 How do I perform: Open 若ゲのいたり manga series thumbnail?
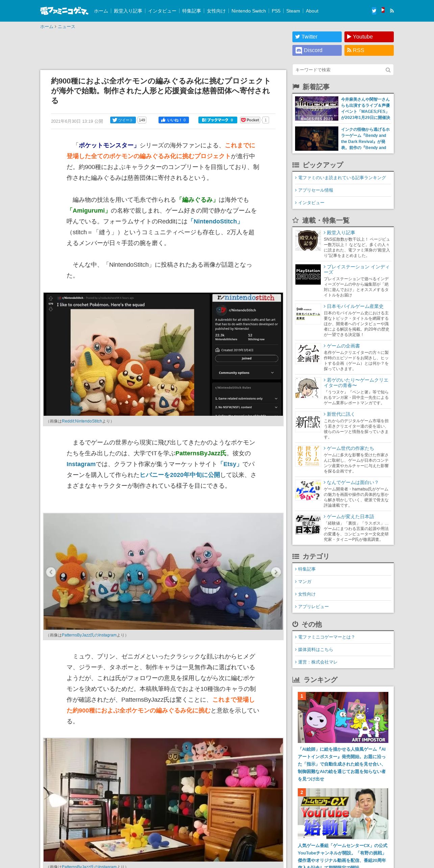pos(308,388)
